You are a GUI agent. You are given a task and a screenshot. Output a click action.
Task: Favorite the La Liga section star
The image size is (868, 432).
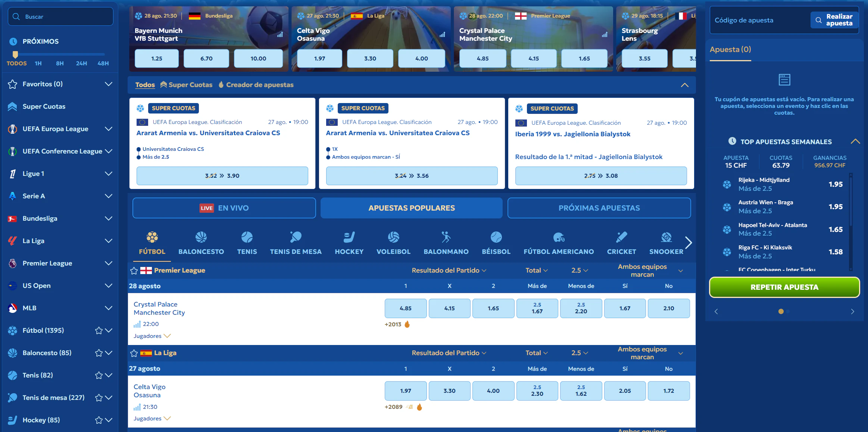134,353
